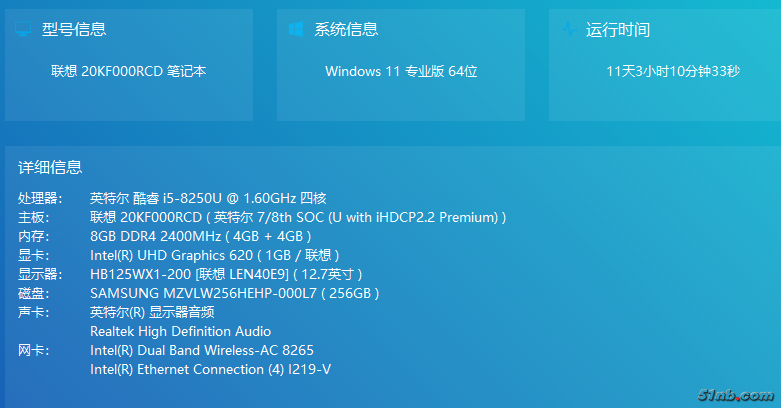This screenshot has height=408, width=781.
Task: Select the Realtek High Definition Audio line
Action: (180, 331)
